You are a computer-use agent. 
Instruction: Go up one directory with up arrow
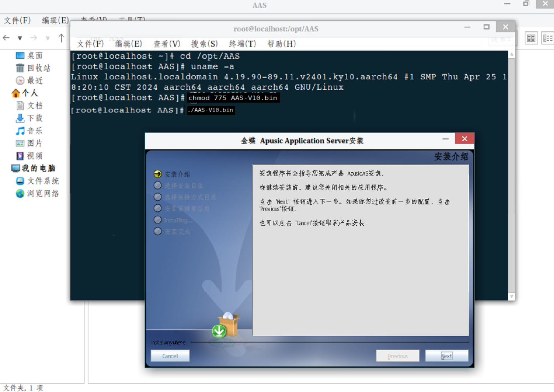tap(61, 38)
